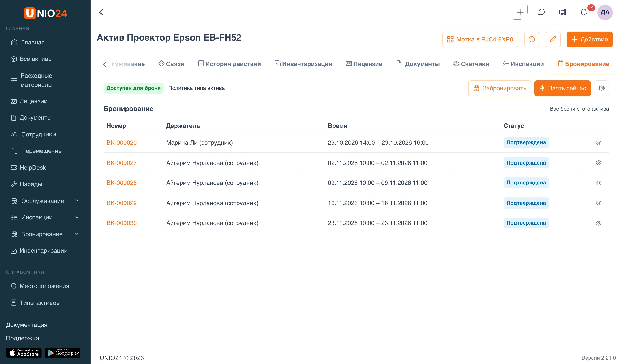Click the orange Действие button
This screenshot has width=622, height=364.
(x=589, y=39)
